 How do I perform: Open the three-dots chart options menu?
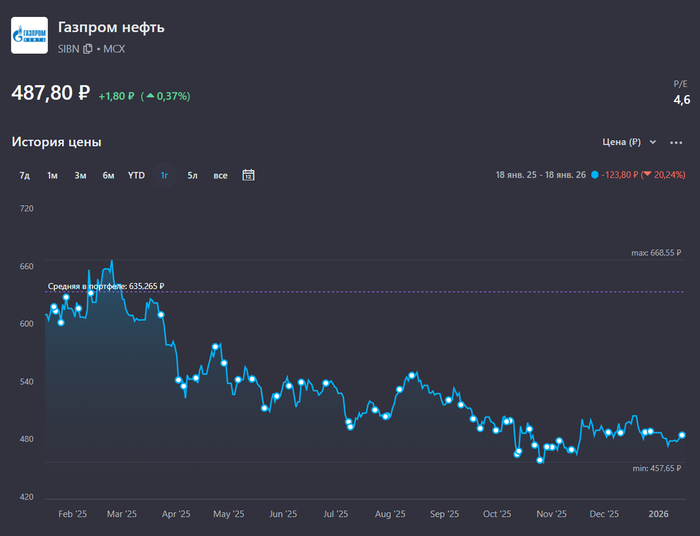pyautogui.click(x=676, y=142)
